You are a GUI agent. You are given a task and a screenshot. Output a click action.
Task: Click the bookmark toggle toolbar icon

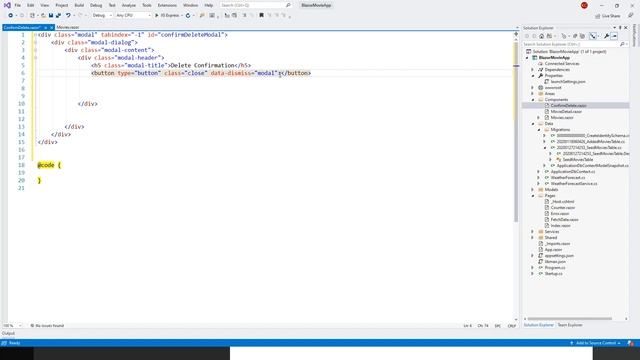[x=261, y=16]
